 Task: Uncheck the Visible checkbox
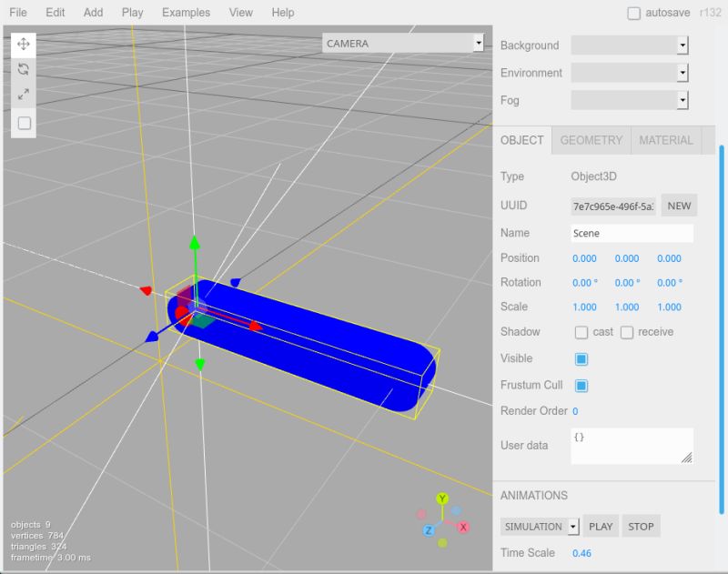[x=581, y=359]
